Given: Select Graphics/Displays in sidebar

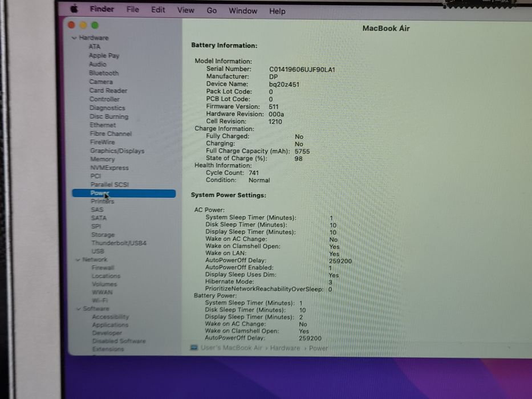Looking at the screenshot, I should [117, 150].
